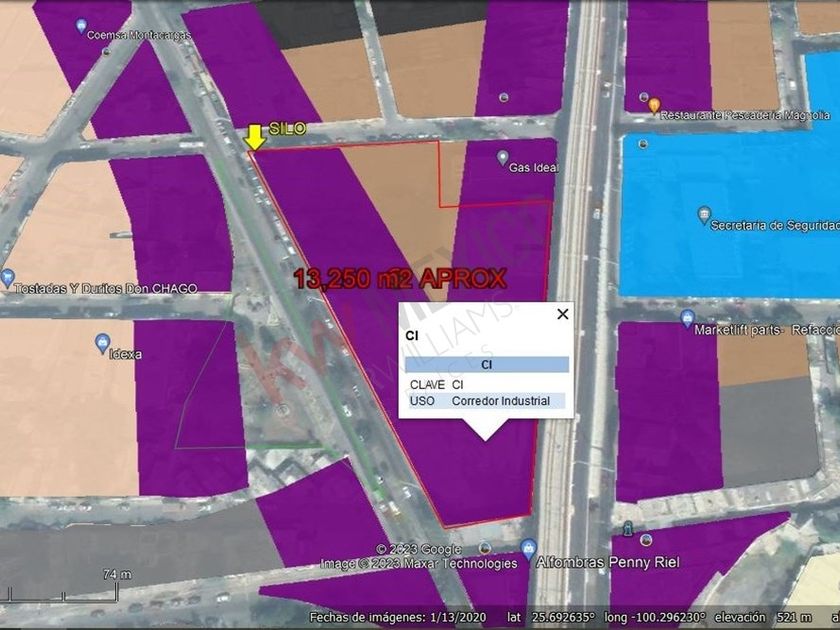Click the Idexa shopping pin

coord(102,342)
